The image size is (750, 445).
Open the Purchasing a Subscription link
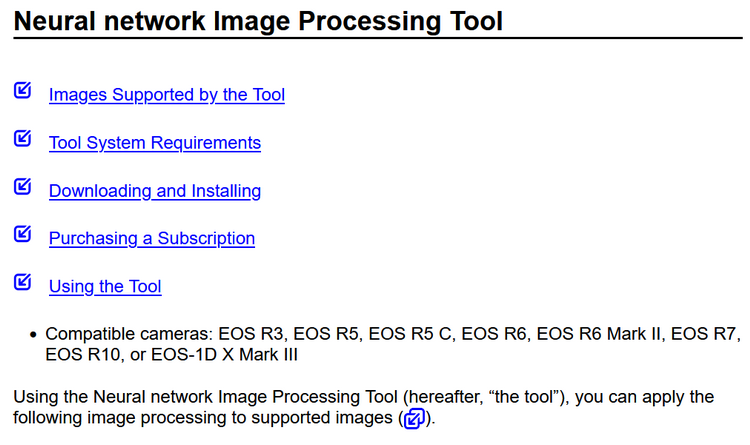152,238
